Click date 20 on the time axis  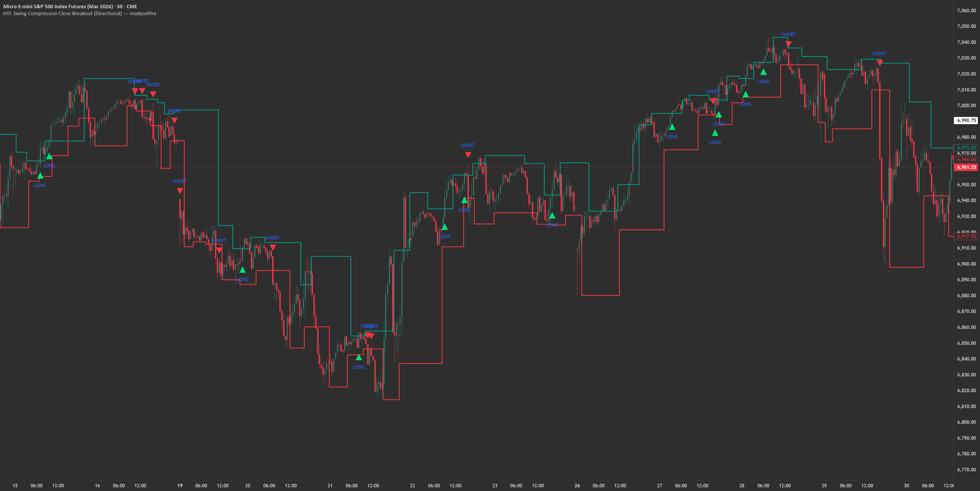248,486
